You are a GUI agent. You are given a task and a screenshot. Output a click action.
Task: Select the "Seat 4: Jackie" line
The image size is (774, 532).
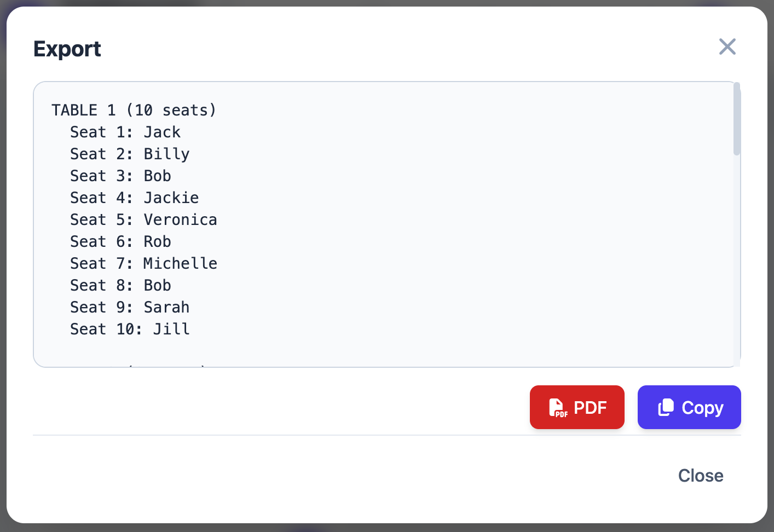pyautogui.click(x=134, y=198)
